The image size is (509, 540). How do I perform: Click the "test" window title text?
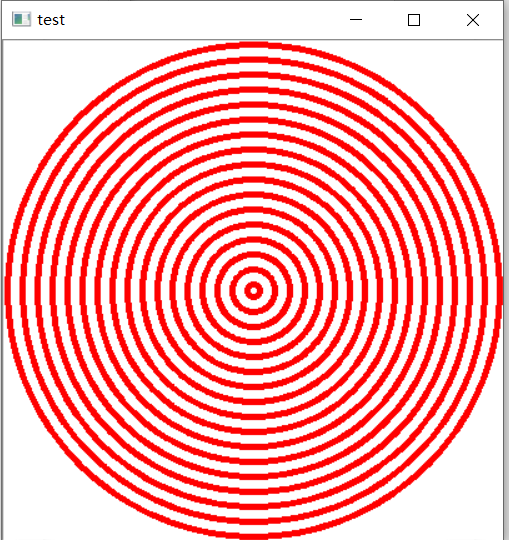(51, 20)
